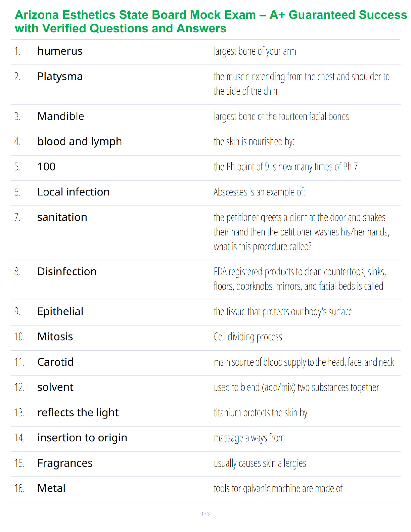This screenshot has height=532, width=411.
Task: Select the term 'humerus'
Action: tap(60, 51)
